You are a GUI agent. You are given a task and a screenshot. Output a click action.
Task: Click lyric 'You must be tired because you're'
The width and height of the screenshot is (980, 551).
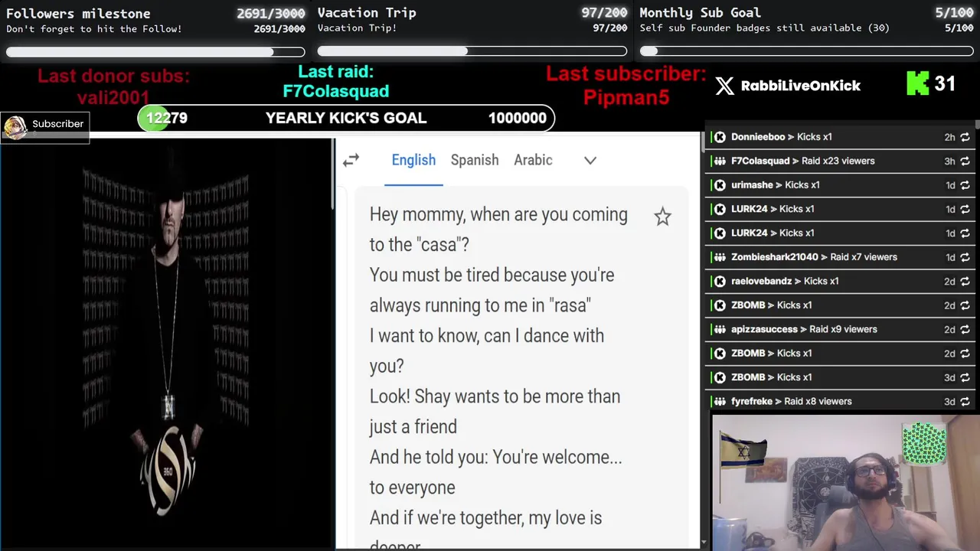coord(492,275)
